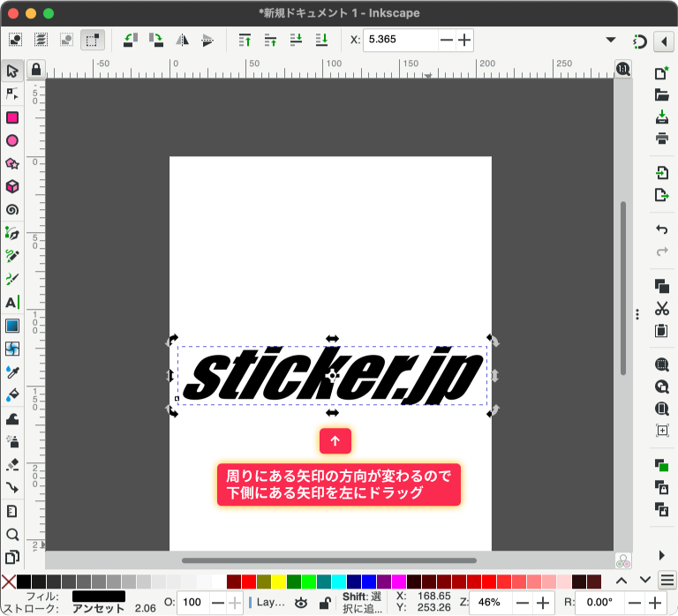Click the opacity value field
This screenshot has height=616, width=678.
pyautogui.click(x=193, y=602)
